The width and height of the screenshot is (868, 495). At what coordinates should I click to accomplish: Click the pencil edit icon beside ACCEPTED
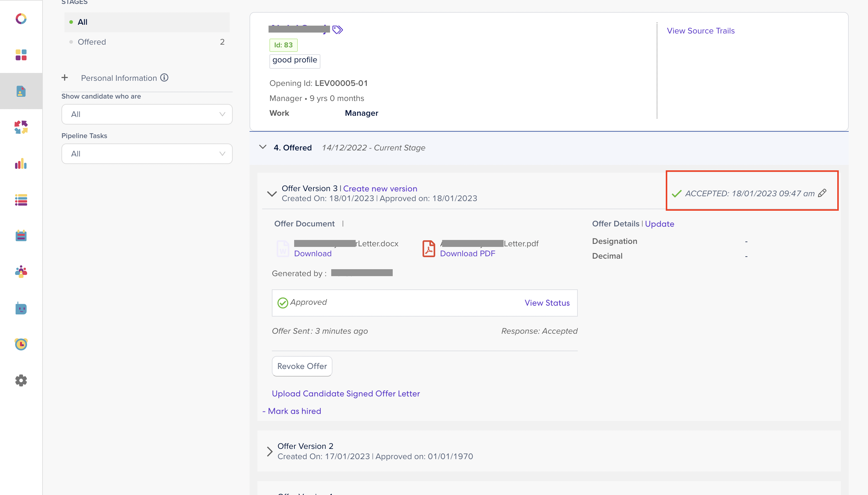pos(822,193)
